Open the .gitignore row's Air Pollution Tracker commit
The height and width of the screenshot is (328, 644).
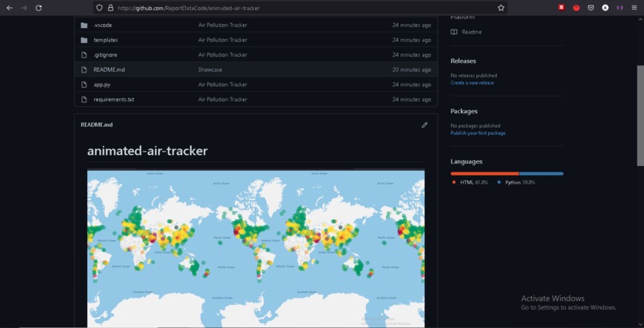[x=223, y=54]
